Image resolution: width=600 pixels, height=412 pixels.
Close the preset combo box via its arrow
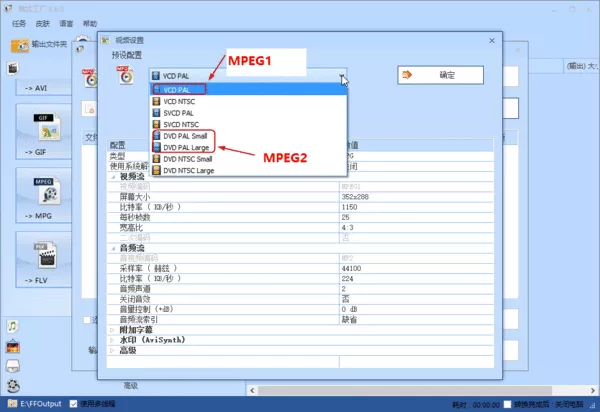pyautogui.click(x=341, y=76)
